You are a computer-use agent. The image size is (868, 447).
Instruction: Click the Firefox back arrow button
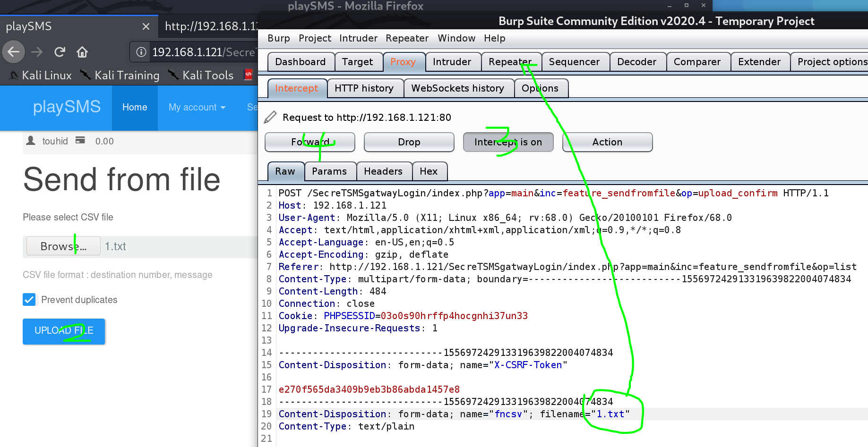click(x=14, y=52)
